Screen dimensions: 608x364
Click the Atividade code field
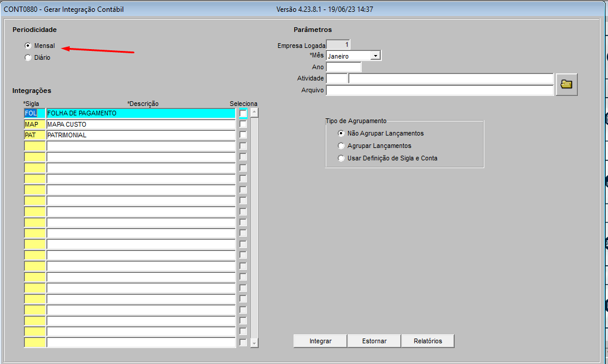[336, 79]
